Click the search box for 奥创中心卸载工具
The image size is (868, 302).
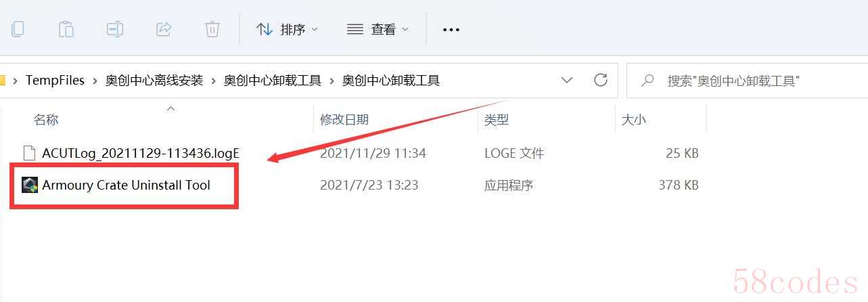[747, 81]
